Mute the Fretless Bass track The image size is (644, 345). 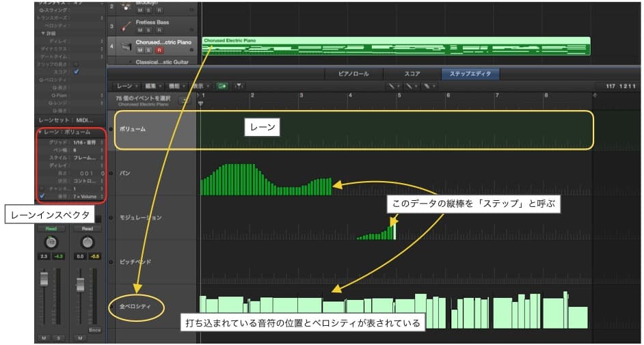(x=140, y=30)
